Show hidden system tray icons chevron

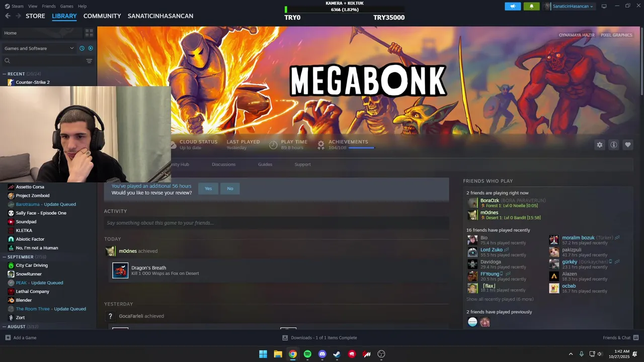point(571,354)
